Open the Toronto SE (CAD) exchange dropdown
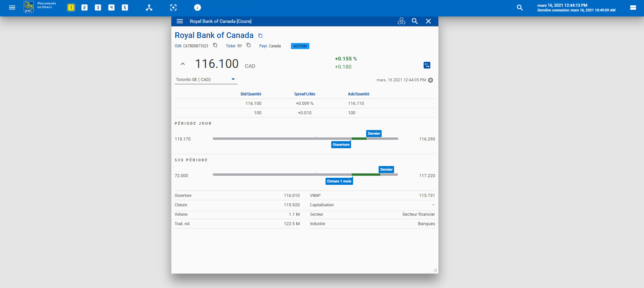The image size is (644, 288). (x=206, y=80)
